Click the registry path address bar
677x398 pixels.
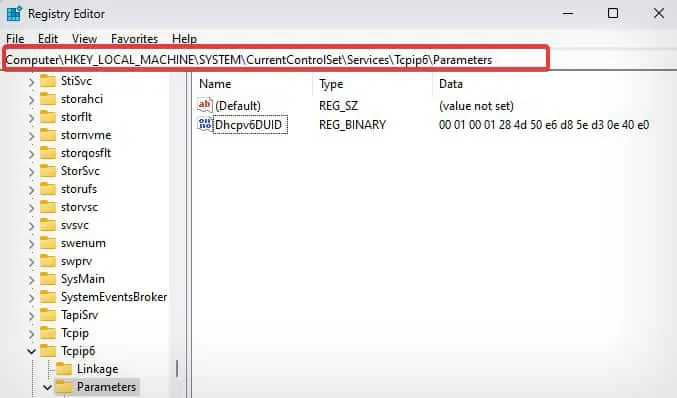tap(276, 60)
